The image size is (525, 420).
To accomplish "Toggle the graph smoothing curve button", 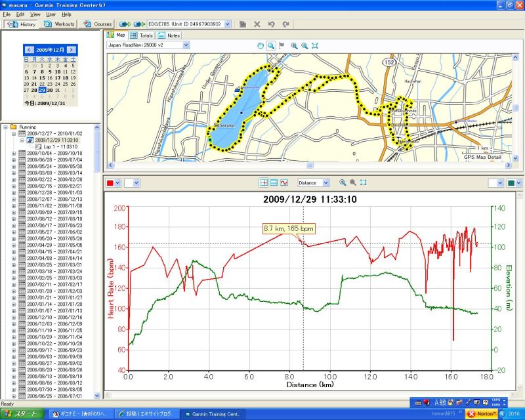I will pos(284,182).
